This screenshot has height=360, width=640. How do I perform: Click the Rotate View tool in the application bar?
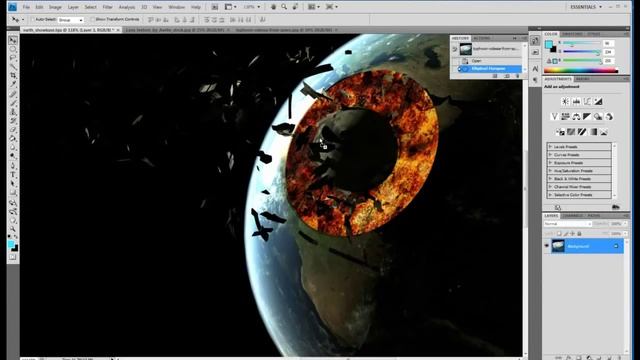click(295, 7)
